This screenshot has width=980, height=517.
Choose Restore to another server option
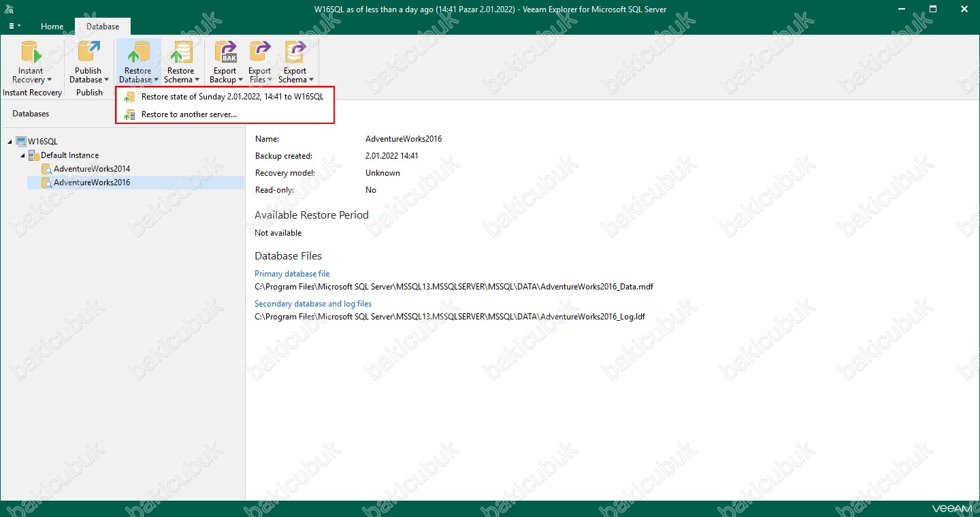coord(225,114)
